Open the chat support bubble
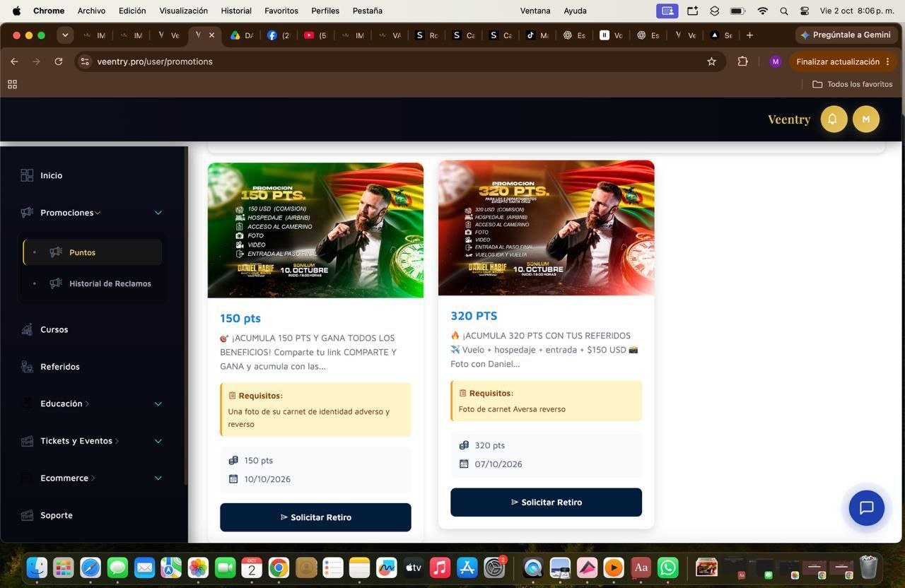 point(866,507)
